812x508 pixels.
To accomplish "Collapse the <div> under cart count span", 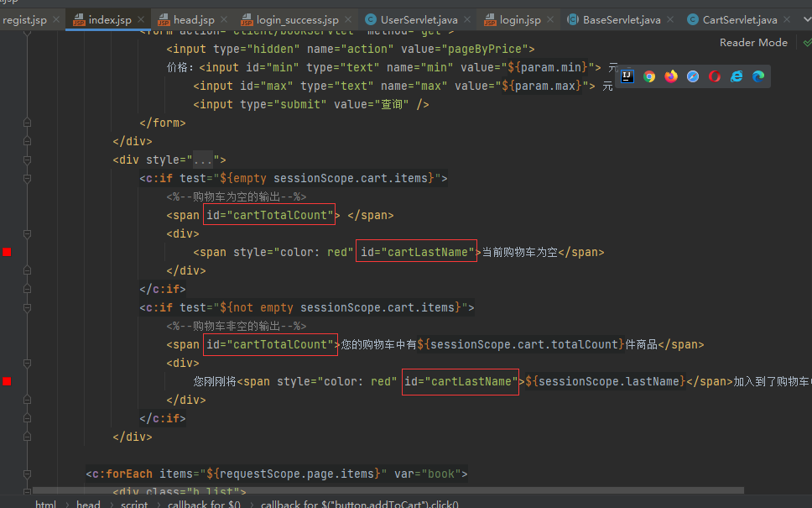I will pyautogui.click(x=27, y=363).
